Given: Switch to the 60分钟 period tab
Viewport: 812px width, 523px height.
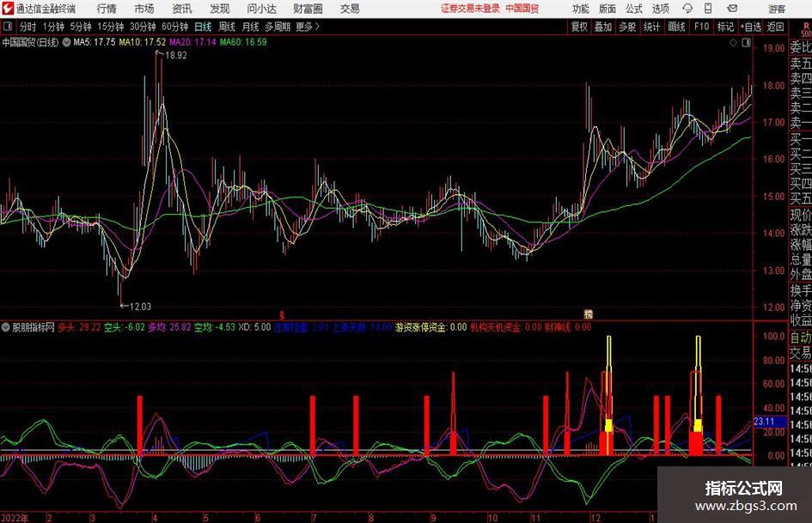Looking at the screenshot, I should point(174,27).
